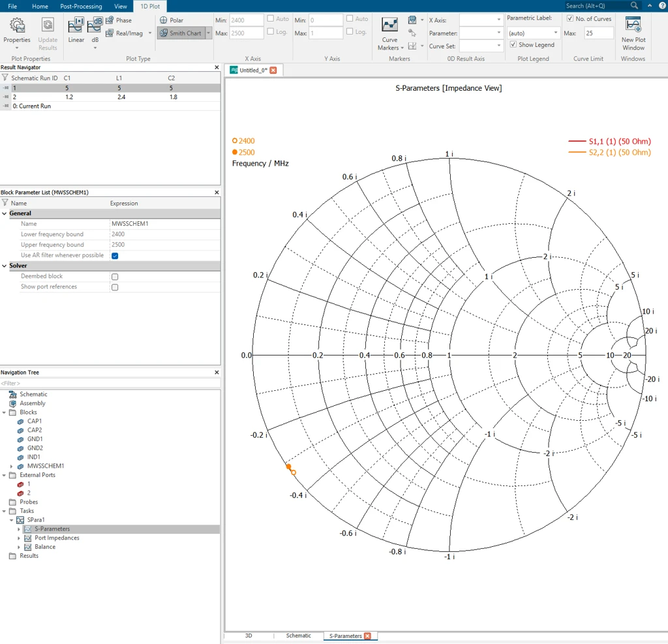This screenshot has width=668, height=644.
Task: Click the Phase plot icon
Action: [x=119, y=20]
